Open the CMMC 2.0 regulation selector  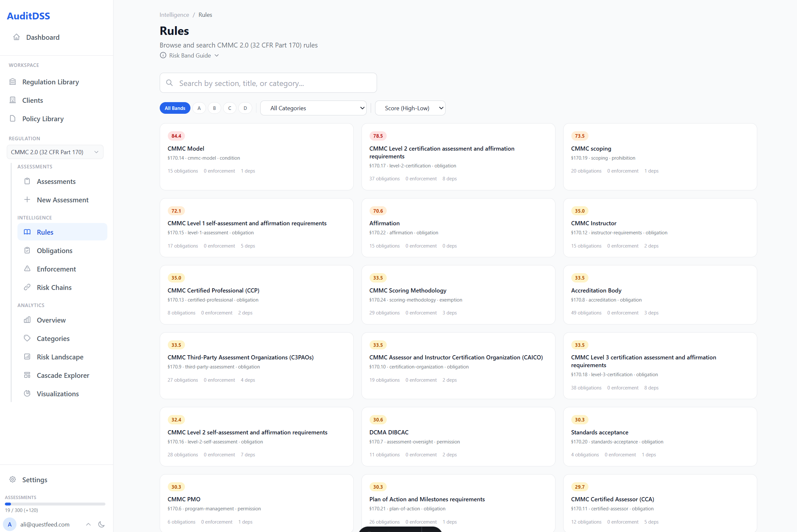tap(55, 152)
